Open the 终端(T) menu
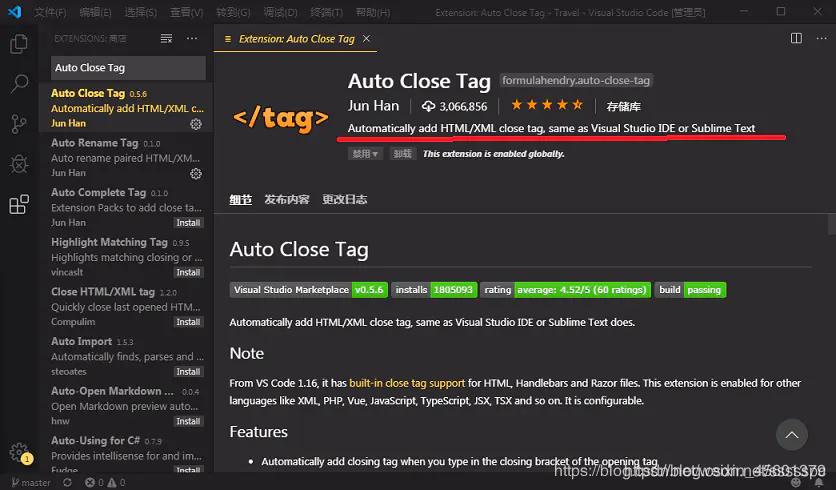This screenshot has width=836, height=490. (x=326, y=12)
